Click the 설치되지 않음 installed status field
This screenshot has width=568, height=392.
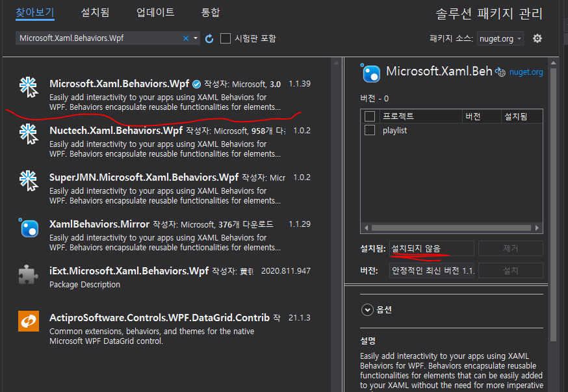(x=432, y=248)
